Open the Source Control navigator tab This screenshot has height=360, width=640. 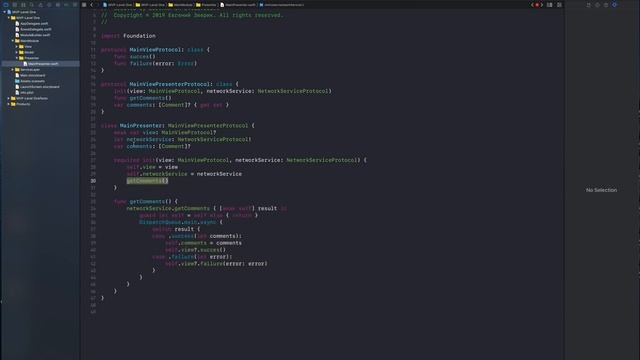coord(15,5)
